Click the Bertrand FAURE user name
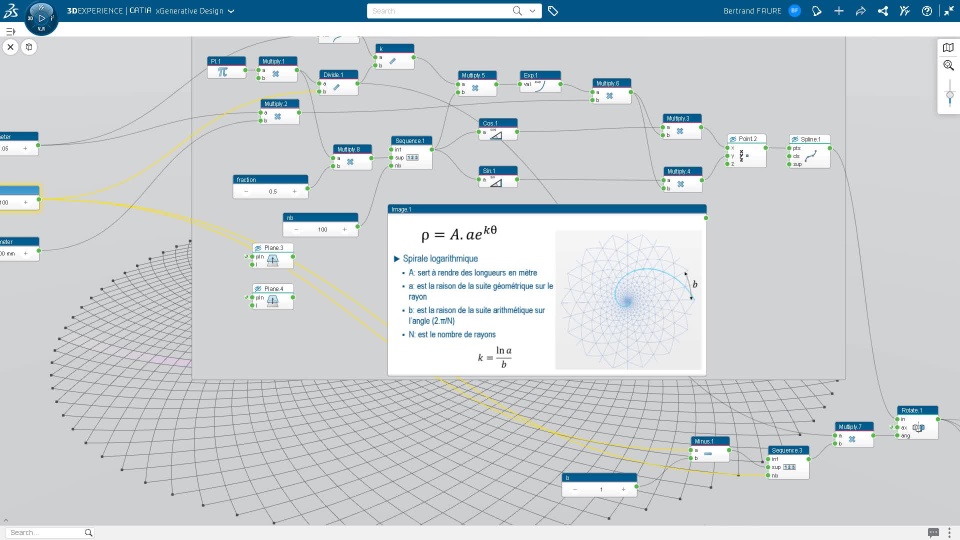 (x=752, y=11)
